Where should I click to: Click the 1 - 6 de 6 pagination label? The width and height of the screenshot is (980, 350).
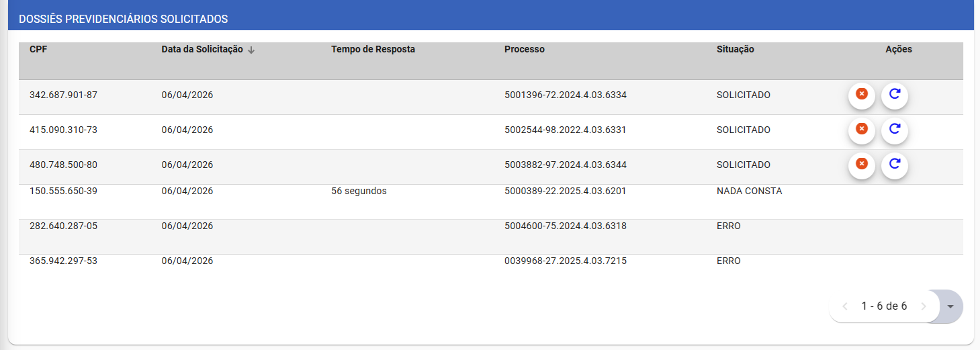[884, 306]
